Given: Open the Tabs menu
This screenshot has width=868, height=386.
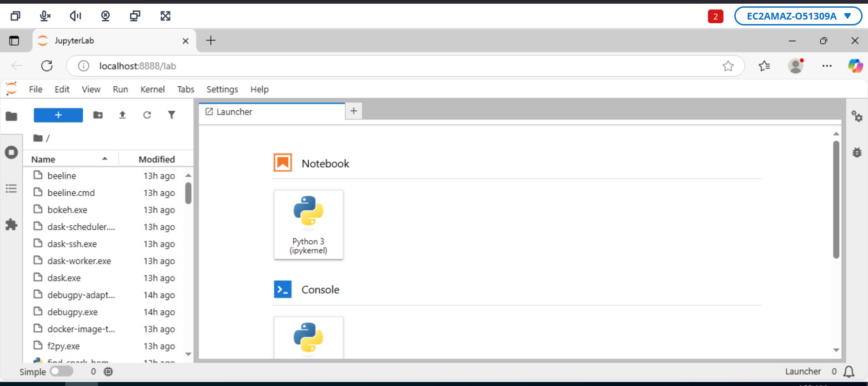Looking at the screenshot, I should (186, 89).
